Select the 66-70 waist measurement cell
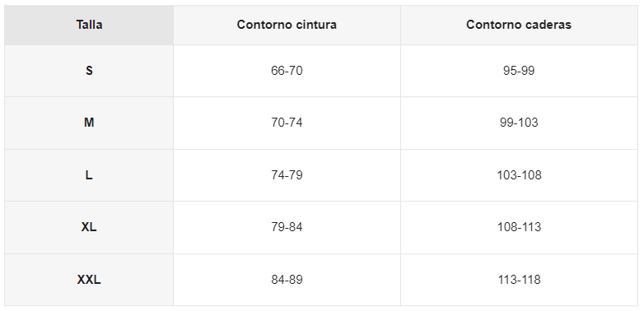The width and height of the screenshot is (644, 311). (287, 71)
